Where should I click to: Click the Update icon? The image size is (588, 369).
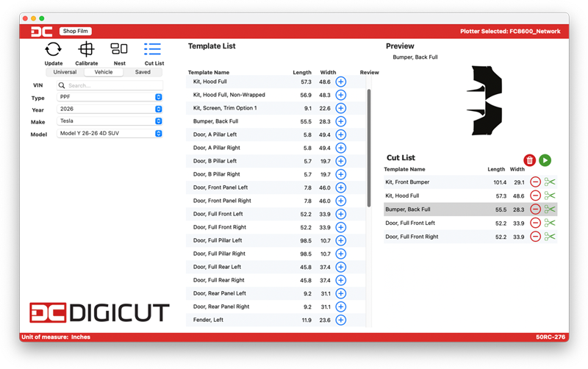coord(53,49)
